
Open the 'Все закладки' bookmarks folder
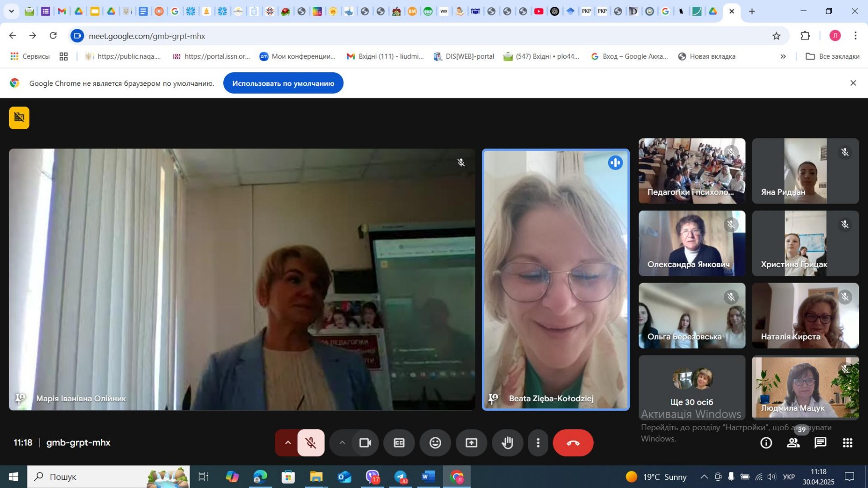(x=833, y=56)
